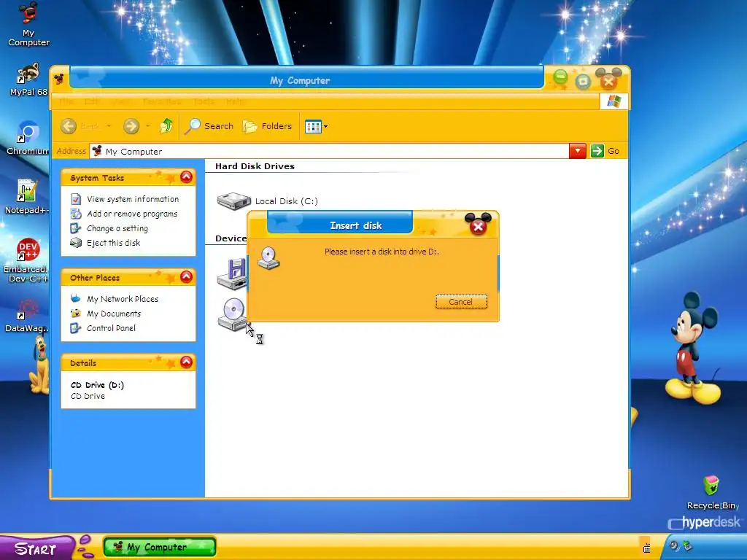Open the Back history dropdown arrow

pyautogui.click(x=109, y=126)
